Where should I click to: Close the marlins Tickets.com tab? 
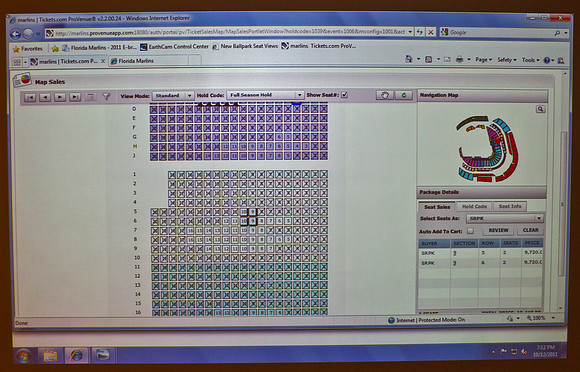[103, 61]
